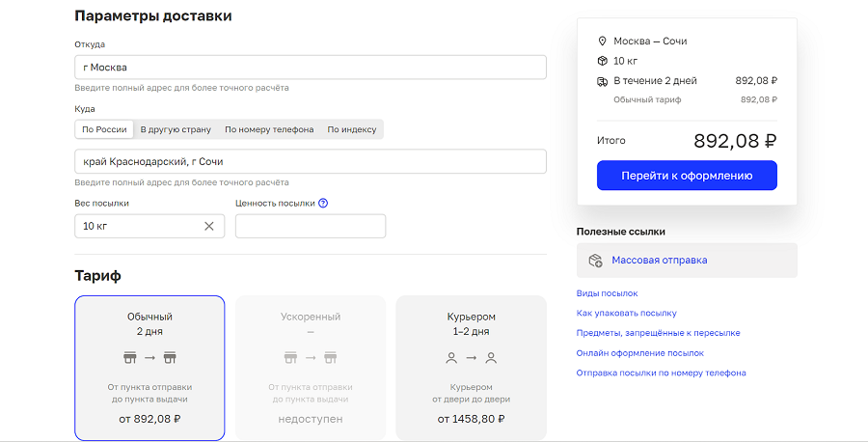868x442 pixels.
Task: Click the delivery truck icon in summary
Action: [x=602, y=81]
